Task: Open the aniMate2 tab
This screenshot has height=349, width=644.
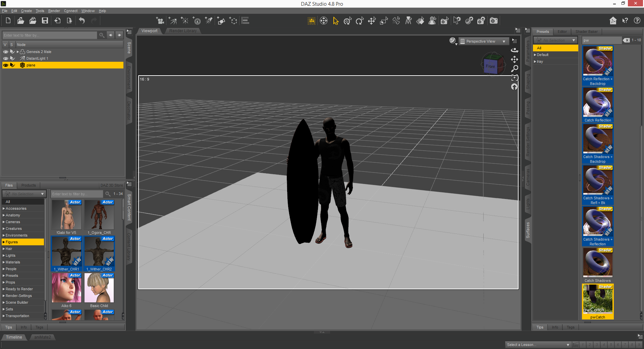Action: point(43,337)
